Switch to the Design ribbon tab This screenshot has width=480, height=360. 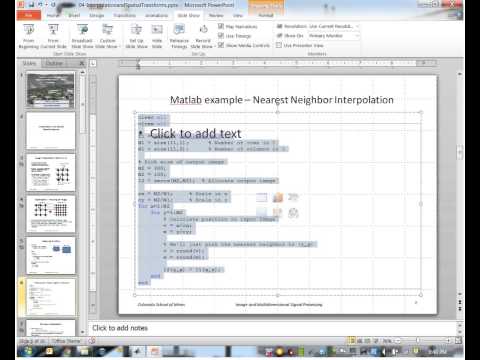97,15
